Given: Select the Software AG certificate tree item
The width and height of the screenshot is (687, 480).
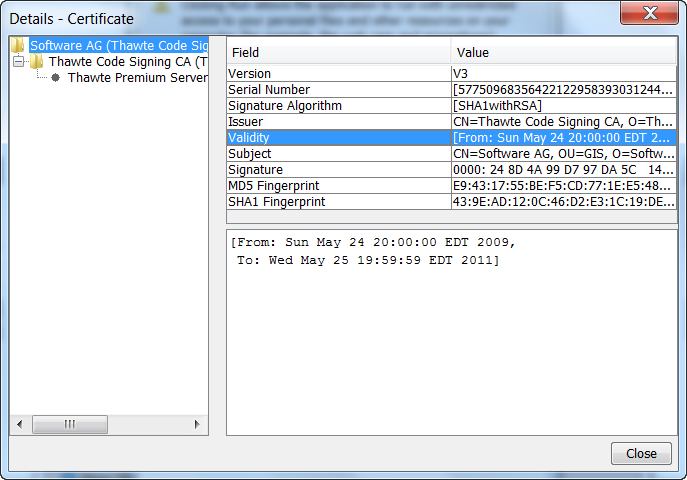Looking at the screenshot, I should [119, 46].
